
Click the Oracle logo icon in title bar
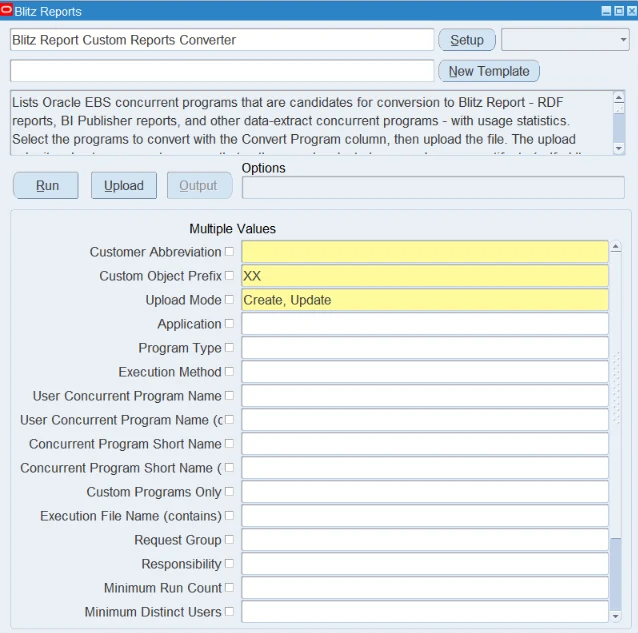click(x=6, y=10)
